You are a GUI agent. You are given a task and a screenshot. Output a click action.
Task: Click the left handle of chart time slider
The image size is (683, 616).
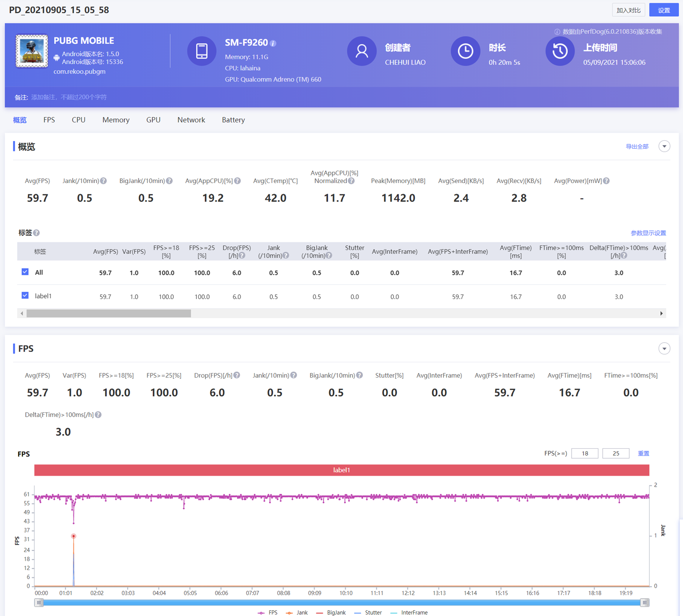pos(39,602)
